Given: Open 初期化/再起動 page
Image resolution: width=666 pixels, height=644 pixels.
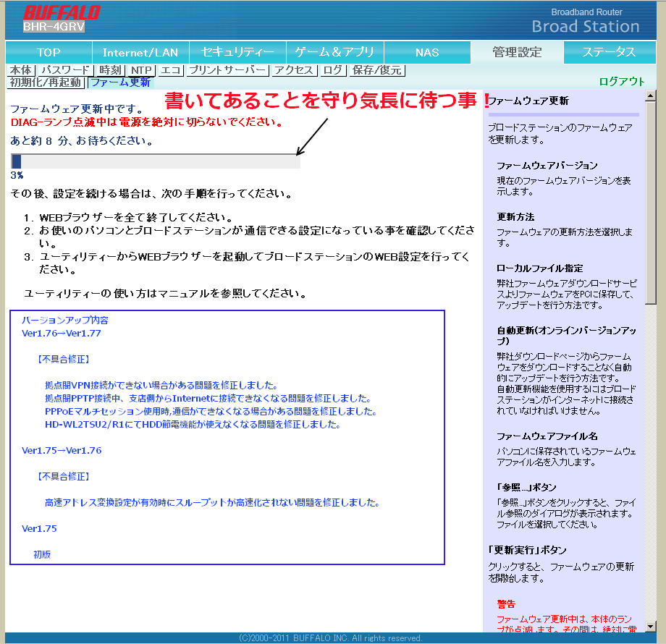Looking at the screenshot, I should point(46,82).
